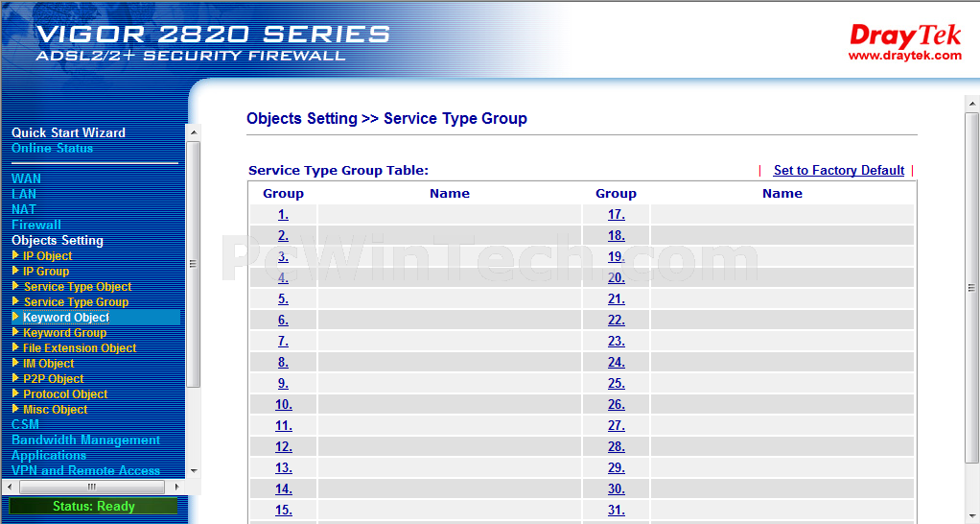Expand the CSM menu section
The image size is (980, 524).
click(x=25, y=424)
